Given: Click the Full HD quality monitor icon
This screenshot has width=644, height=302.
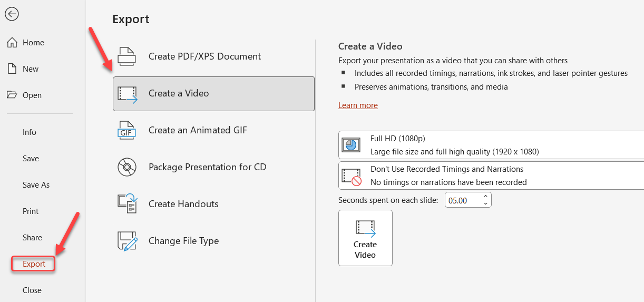Looking at the screenshot, I should [350, 145].
